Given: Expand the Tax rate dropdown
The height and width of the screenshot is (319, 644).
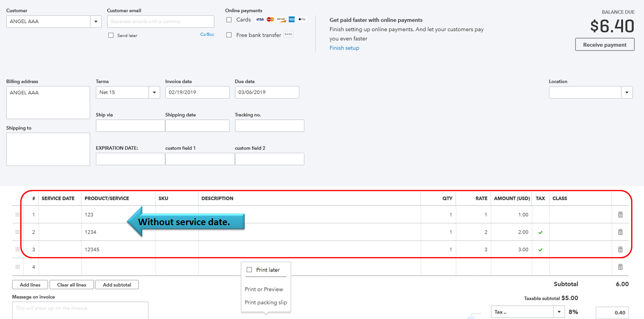Looking at the screenshot, I should click(559, 312).
